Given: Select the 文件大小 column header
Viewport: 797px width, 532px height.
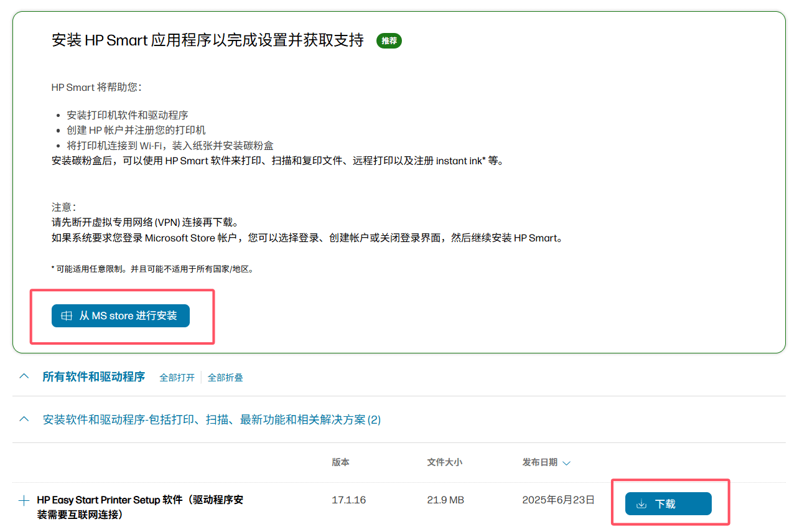Looking at the screenshot, I should (444, 462).
